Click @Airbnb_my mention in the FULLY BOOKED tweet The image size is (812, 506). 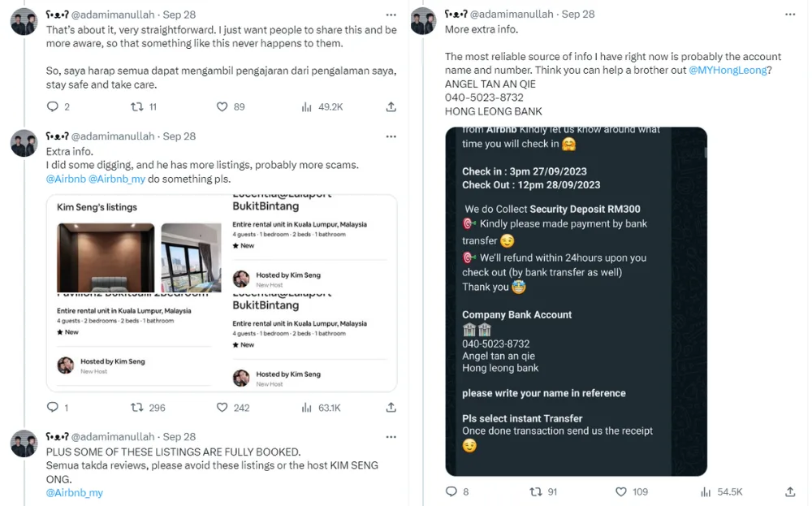pyautogui.click(x=75, y=493)
